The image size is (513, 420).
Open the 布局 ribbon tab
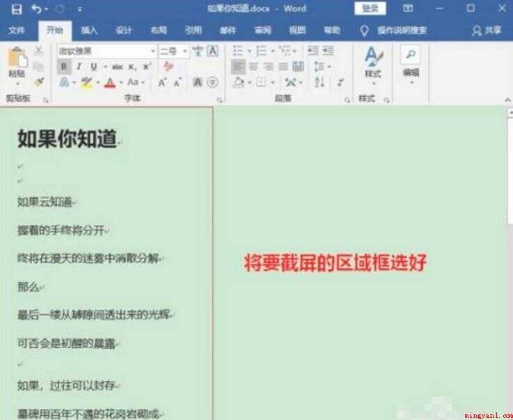pyautogui.click(x=159, y=31)
